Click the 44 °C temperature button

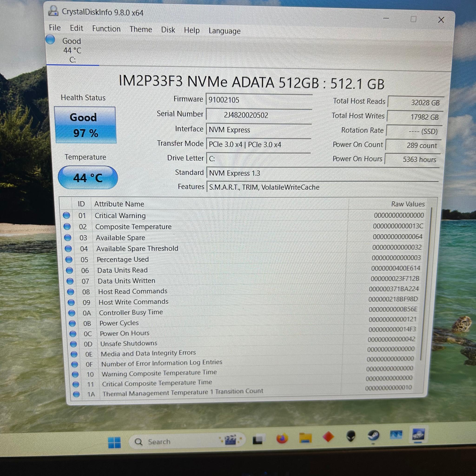[x=88, y=177]
